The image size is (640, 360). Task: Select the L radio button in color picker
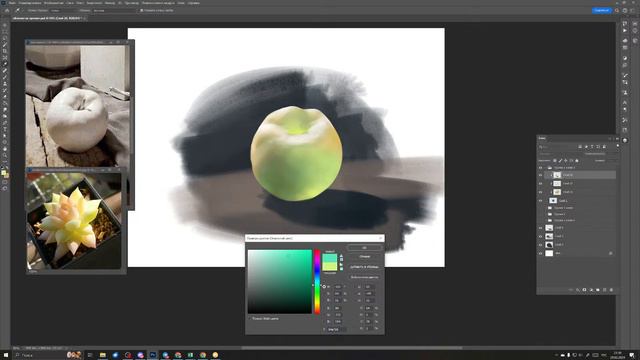pyautogui.click(x=355, y=287)
